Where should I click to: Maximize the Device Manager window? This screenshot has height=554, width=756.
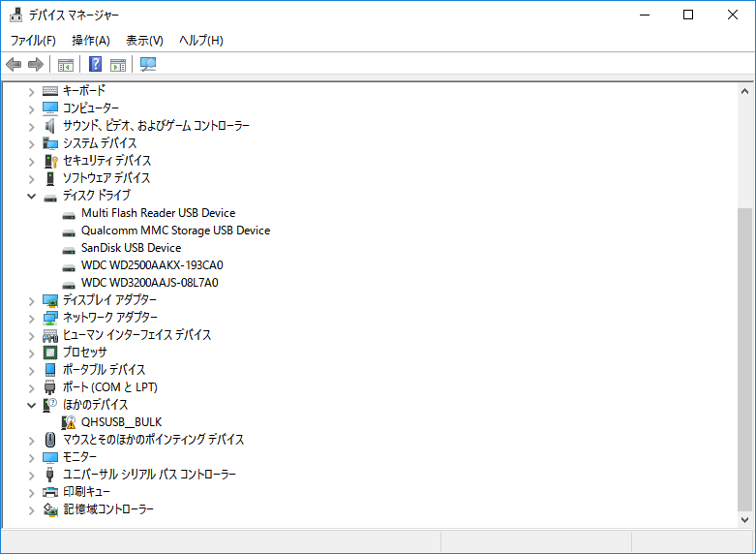point(688,15)
